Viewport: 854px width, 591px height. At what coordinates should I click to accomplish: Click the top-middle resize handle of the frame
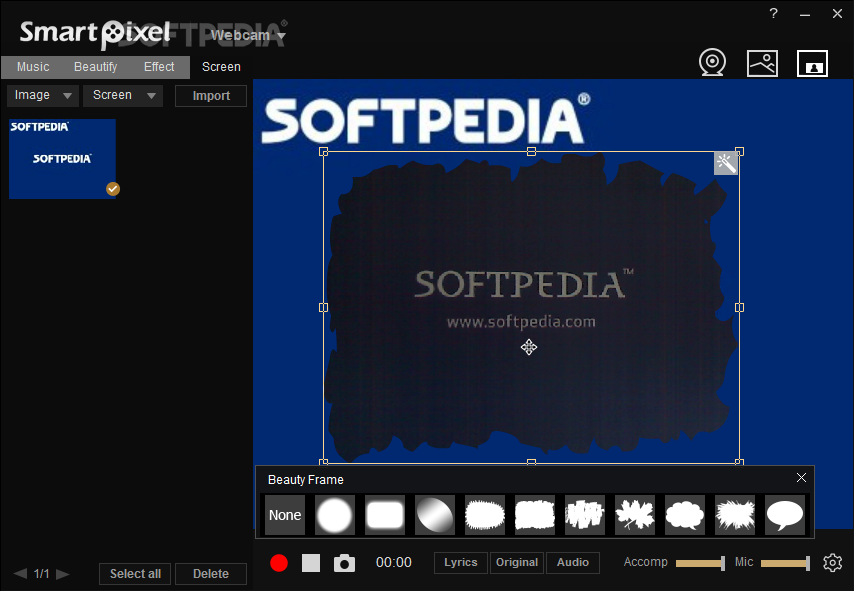click(532, 151)
